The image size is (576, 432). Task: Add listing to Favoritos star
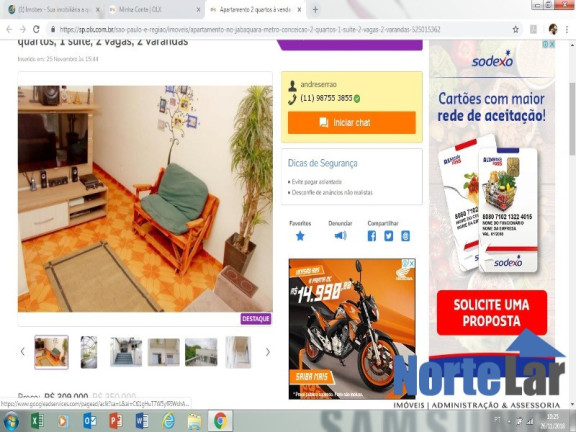pos(300,235)
